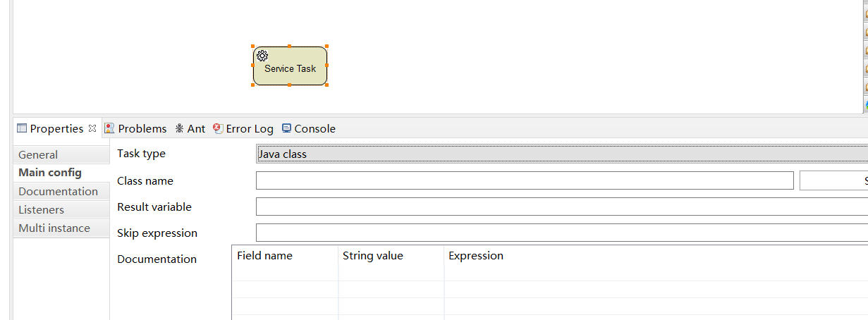The image size is (868, 320).
Task: Switch to the Problems tab
Action: [142, 128]
